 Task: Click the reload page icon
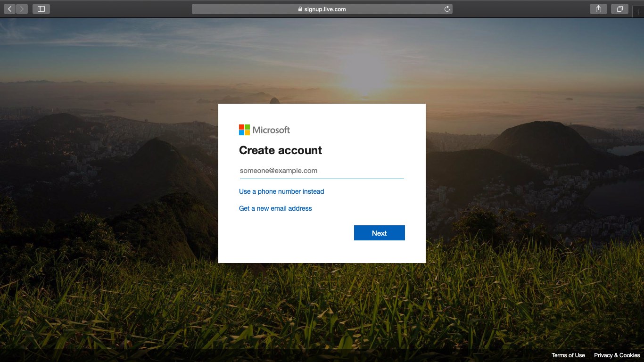(446, 8)
